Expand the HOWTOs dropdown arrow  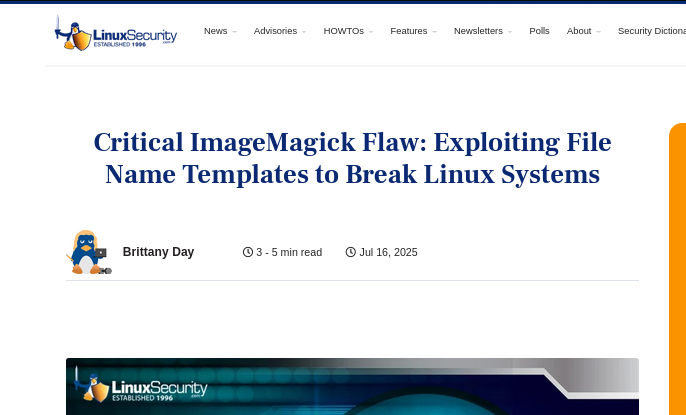pos(371,32)
